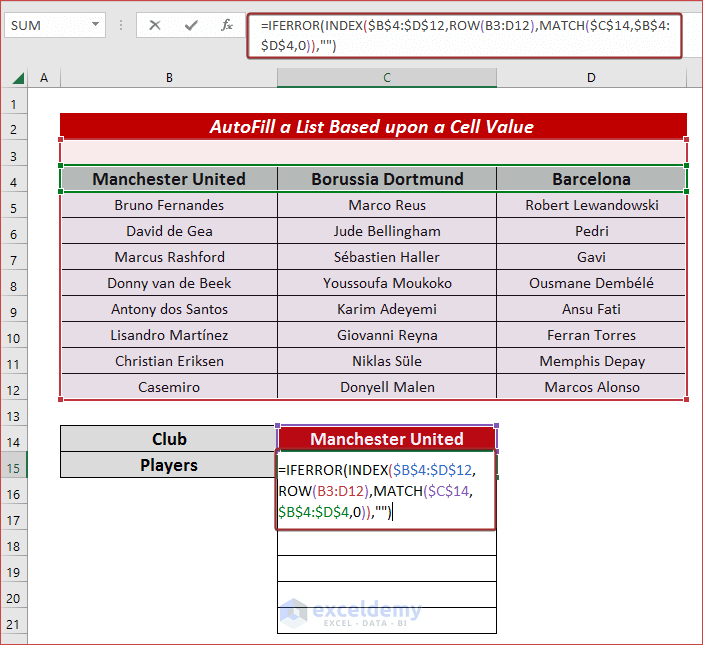The image size is (703, 645).
Task: Confirm the formula with checkmark icon
Action: [x=191, y=25]
